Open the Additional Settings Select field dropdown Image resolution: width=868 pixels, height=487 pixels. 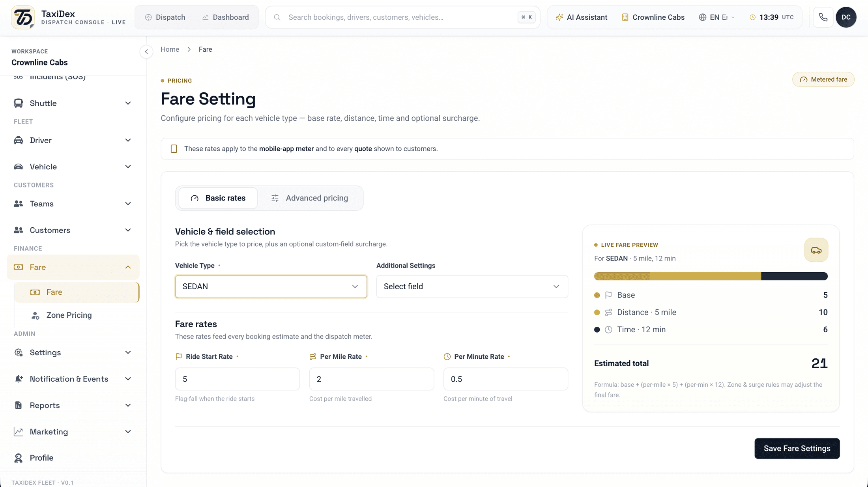[x=472, y=287]
